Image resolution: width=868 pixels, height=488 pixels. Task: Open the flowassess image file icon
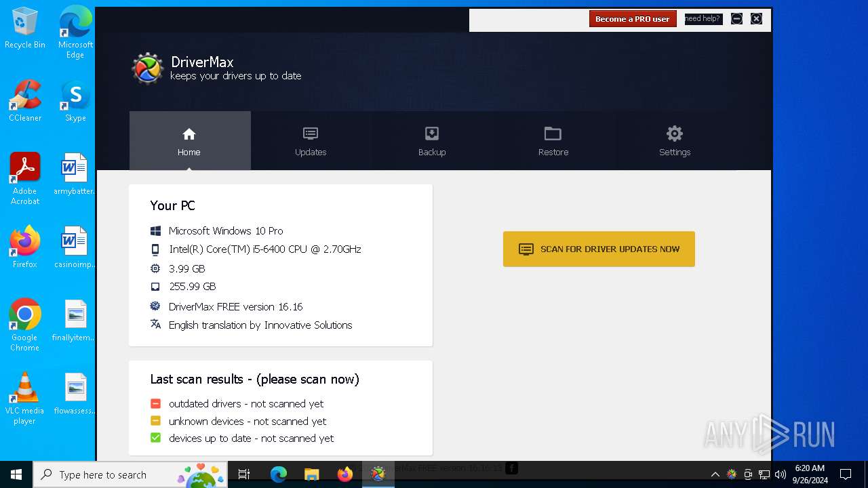(x=75, y=394)
